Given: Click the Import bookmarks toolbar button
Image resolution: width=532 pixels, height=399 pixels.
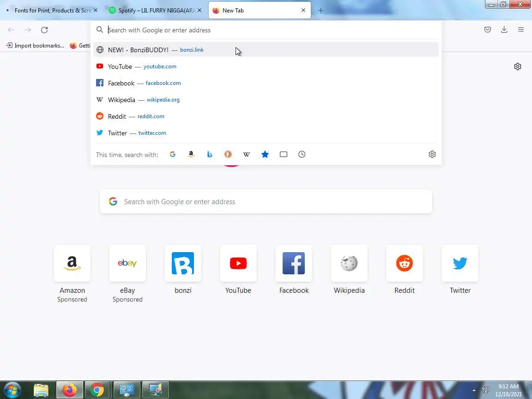Looking at the screenshot, I should click(x=35, y=45).
